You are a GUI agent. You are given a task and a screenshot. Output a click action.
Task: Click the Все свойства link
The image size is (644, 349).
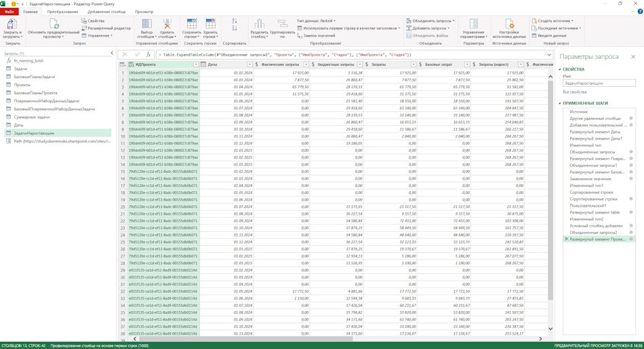[x=575, y=92]
